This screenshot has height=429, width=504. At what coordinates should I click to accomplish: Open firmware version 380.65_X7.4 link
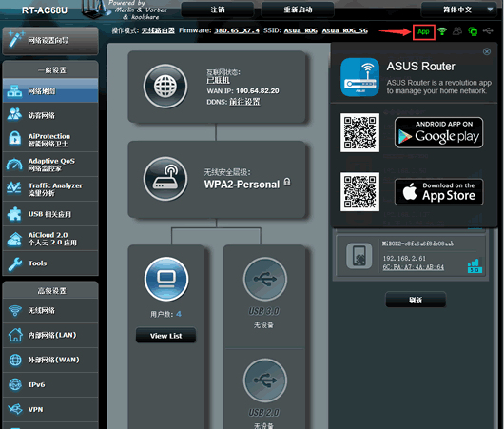(237, 30)
